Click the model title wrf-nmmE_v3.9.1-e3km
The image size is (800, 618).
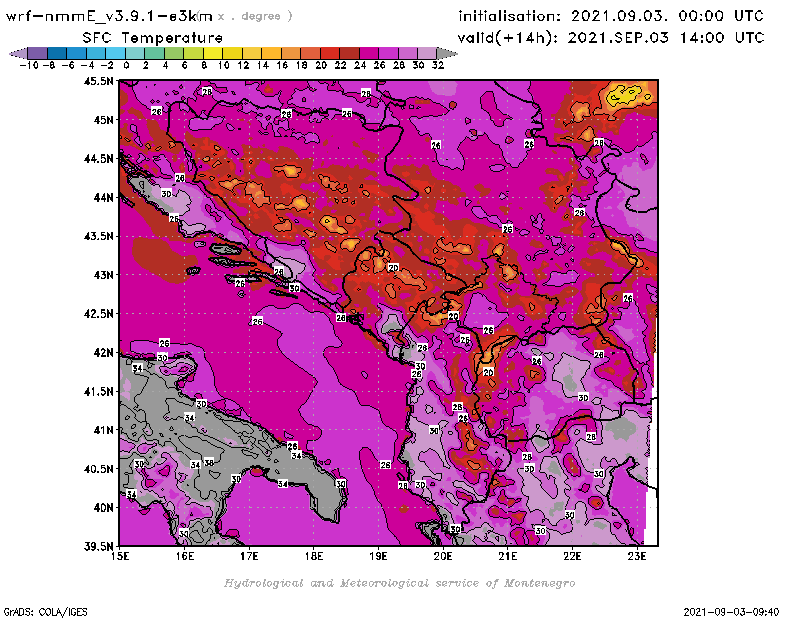tap(109, 16)
